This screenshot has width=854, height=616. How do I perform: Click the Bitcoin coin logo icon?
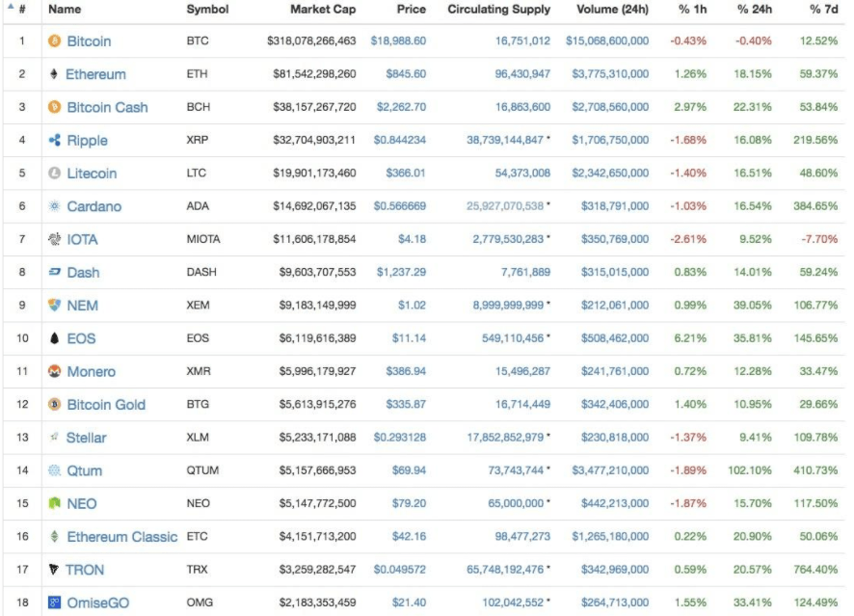(x=55, y=40)
